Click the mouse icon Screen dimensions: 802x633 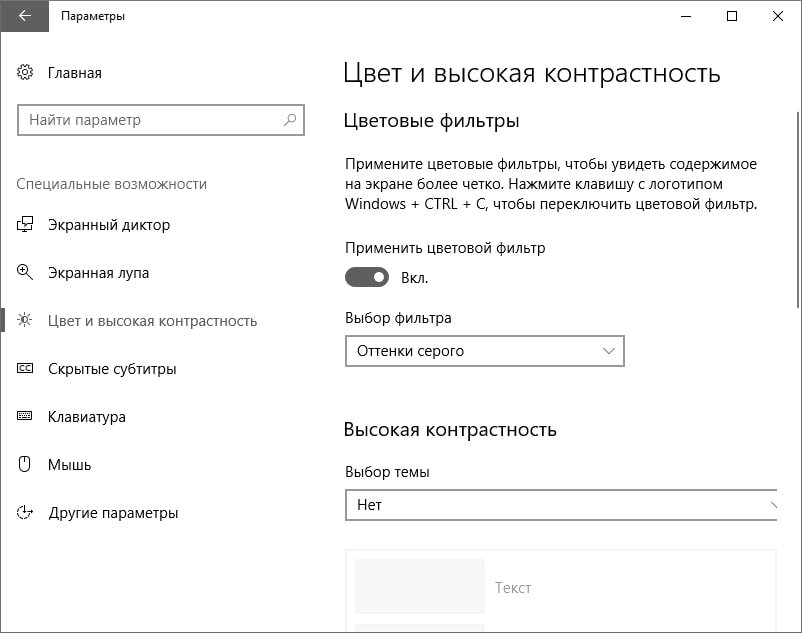[x=25, y=464]
